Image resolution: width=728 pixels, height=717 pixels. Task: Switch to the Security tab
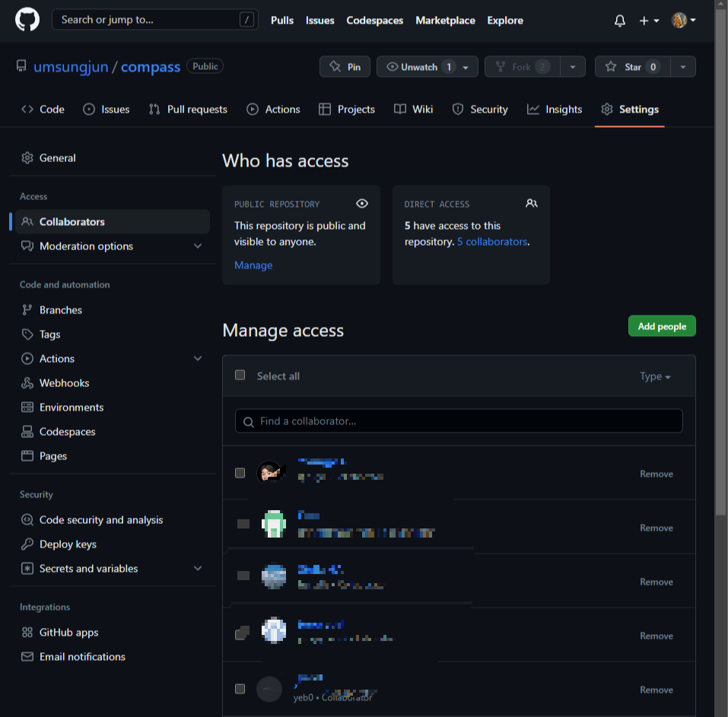(x=480, y=109)
